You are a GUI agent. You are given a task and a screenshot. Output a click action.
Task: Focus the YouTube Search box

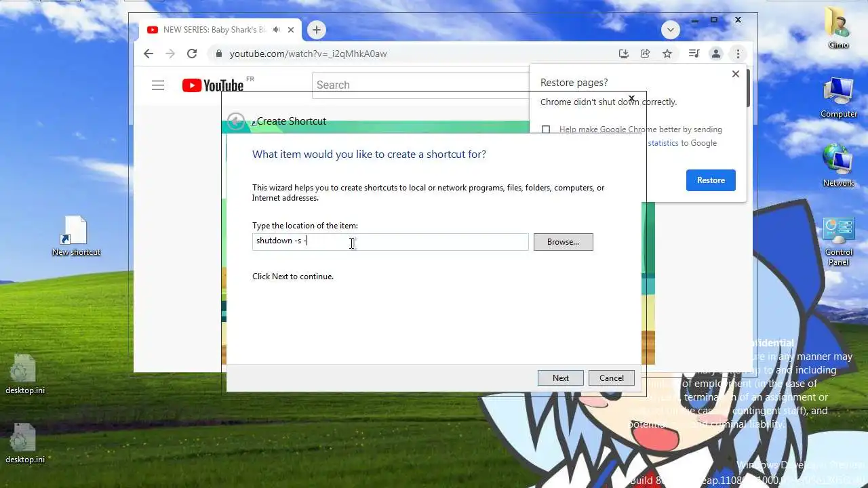click(420, 85)
